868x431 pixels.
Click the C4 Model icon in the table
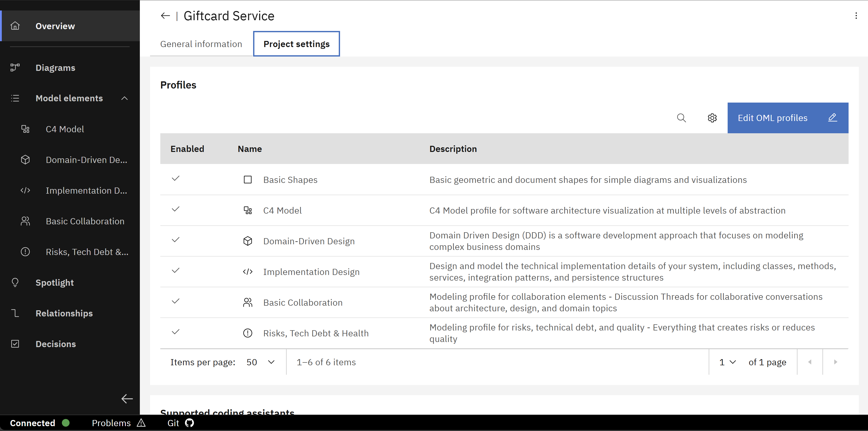coord(248,210)
